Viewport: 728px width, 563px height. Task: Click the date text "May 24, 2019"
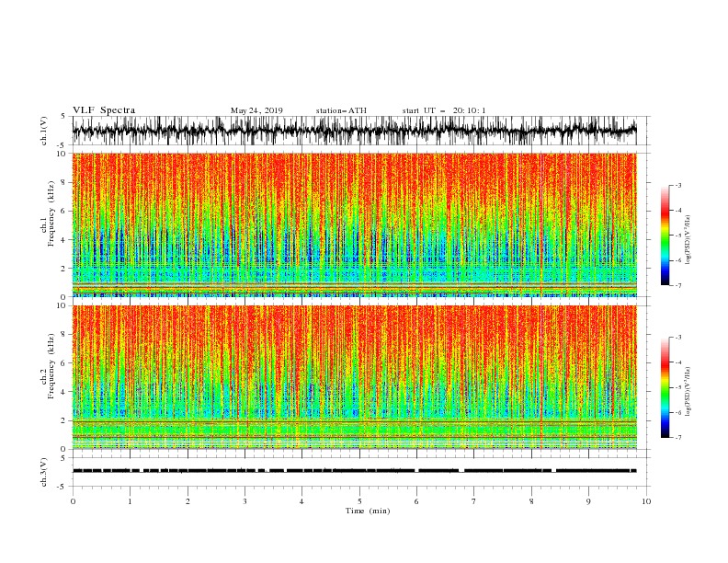(x=256, y=110)
